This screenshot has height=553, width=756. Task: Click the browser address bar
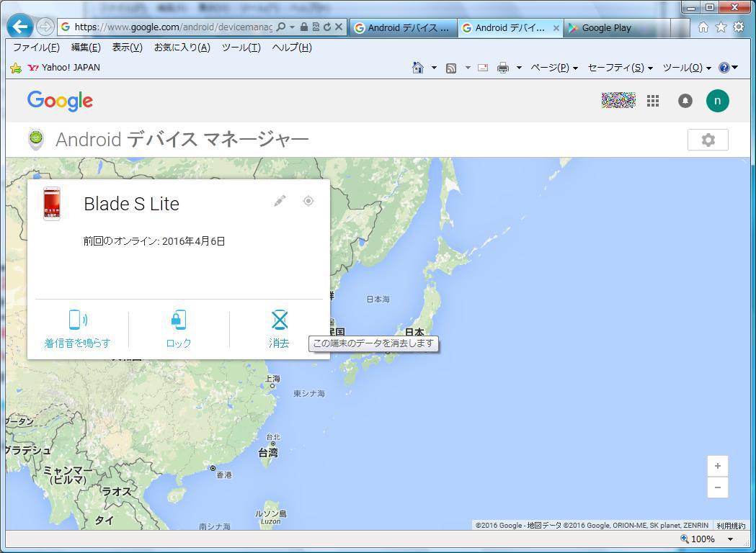point(173,27)
